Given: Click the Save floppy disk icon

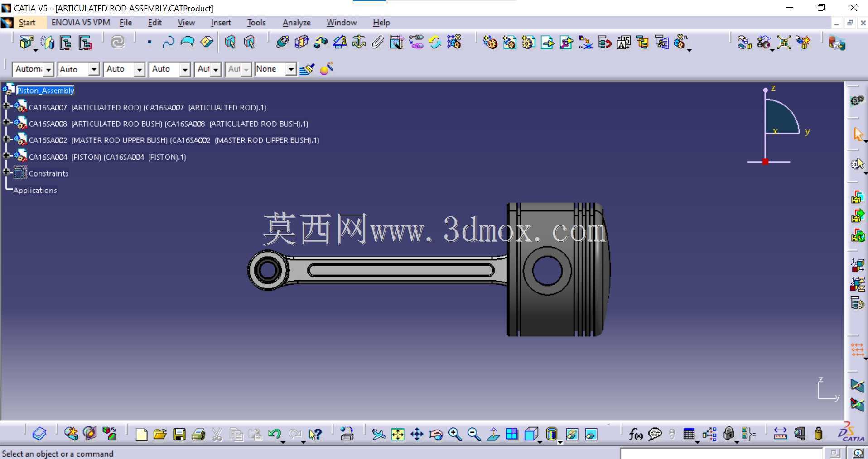Looking at the screenshot, I should (179, 435).
